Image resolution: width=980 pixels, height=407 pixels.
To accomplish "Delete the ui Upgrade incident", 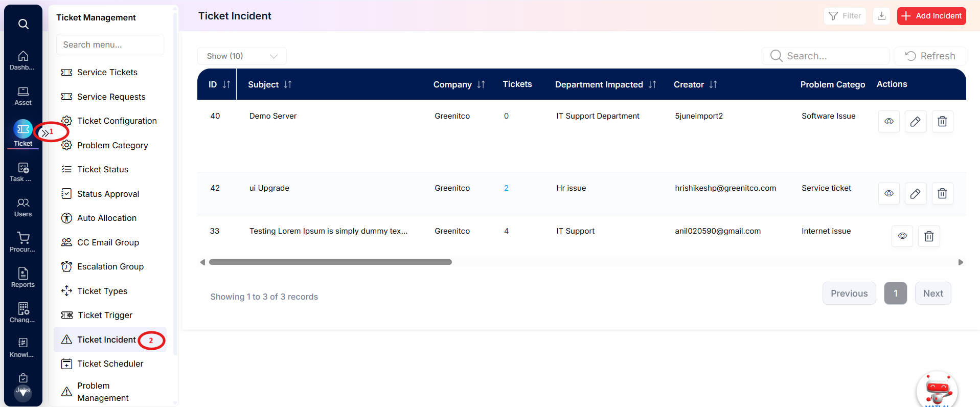I will (942, 193).
